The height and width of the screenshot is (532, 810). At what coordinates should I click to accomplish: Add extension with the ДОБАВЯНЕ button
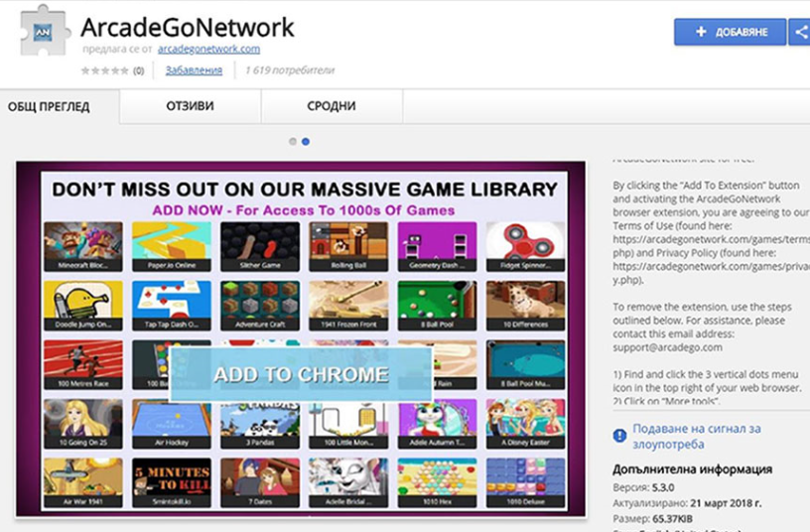point(730,32)
